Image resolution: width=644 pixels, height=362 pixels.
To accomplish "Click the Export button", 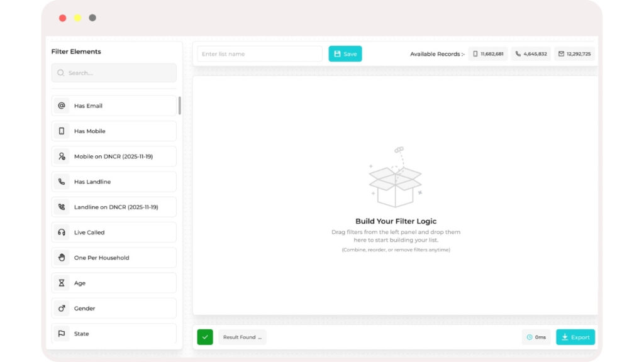I will coord(575,337).
